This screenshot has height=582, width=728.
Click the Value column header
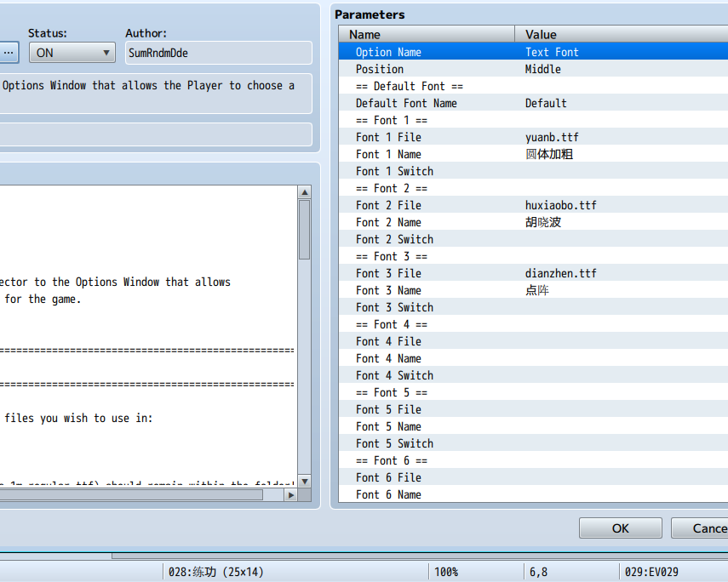[622, 34]
